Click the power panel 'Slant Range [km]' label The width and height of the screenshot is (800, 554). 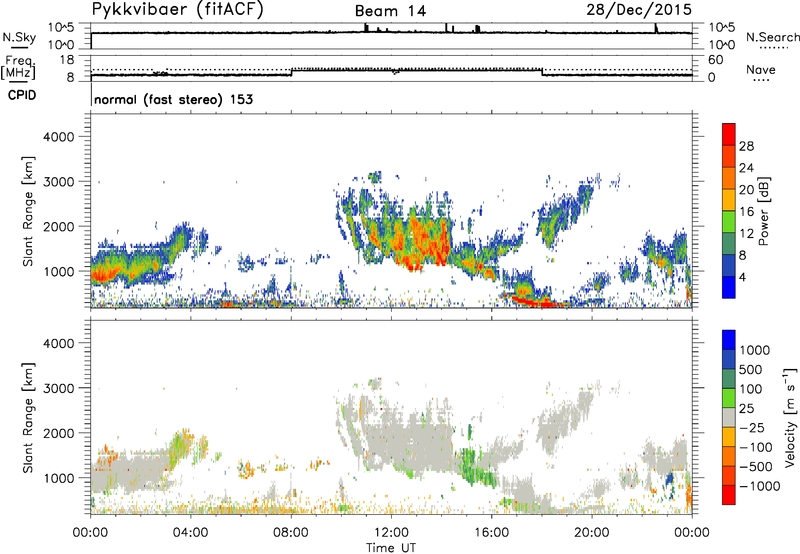pyautogui.click(x=28, y=211)
